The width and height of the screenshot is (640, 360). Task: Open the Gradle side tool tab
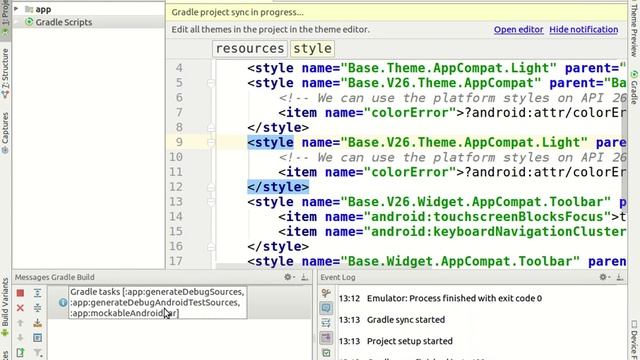(634, 87)
